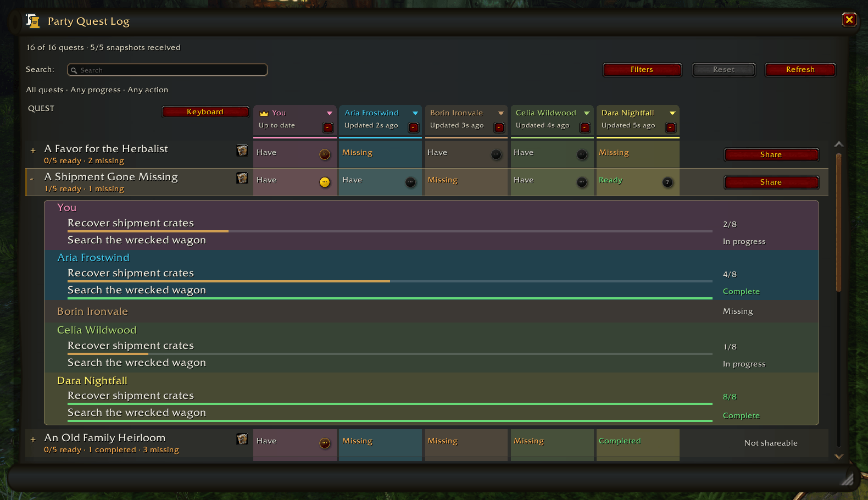Open the You column dropdown arrow
The height and width of the screenshot is (500, 868).
pyautogui.click(x=330, y=113)
